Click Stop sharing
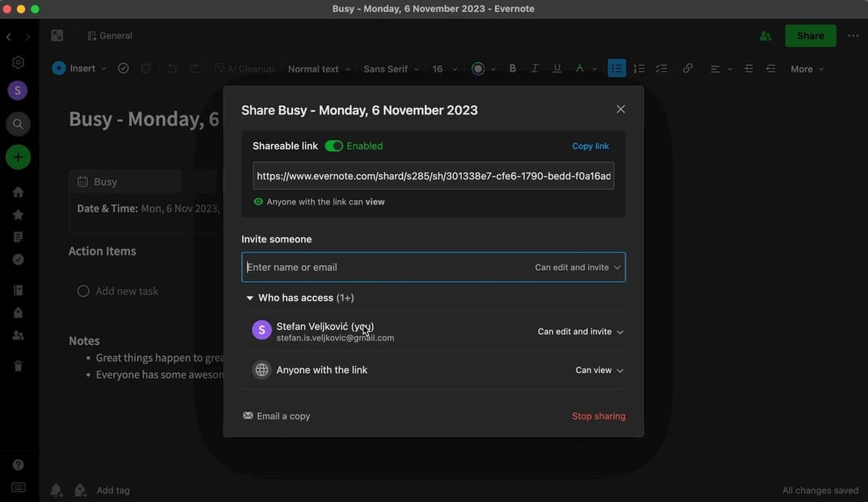This screenshot has height=502, width=868. click(x=599, y=416)
